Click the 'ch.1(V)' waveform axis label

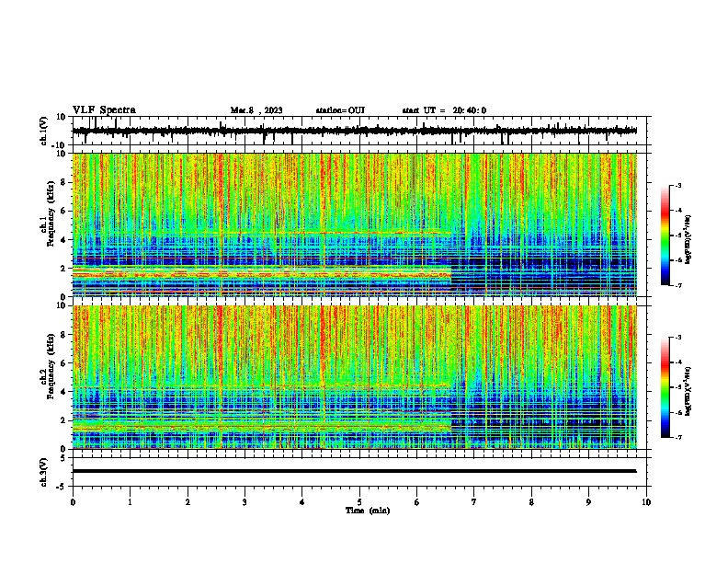(x=44, y=131)
